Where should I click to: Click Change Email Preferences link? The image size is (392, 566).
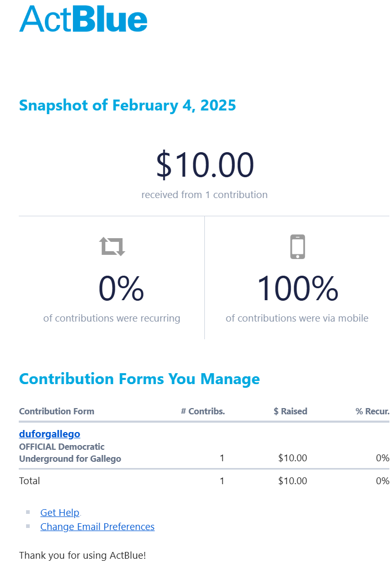(97, 527)
